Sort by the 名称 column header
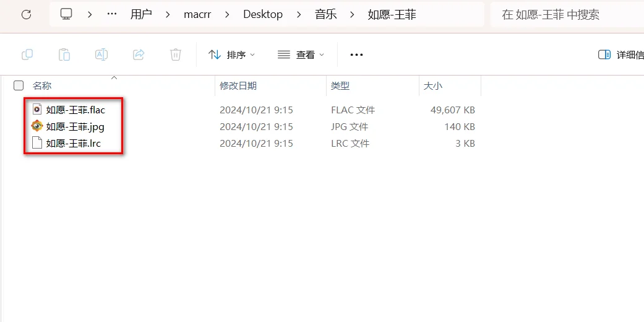The width and height of the screenshot is (644, 322). pos(42,85)
